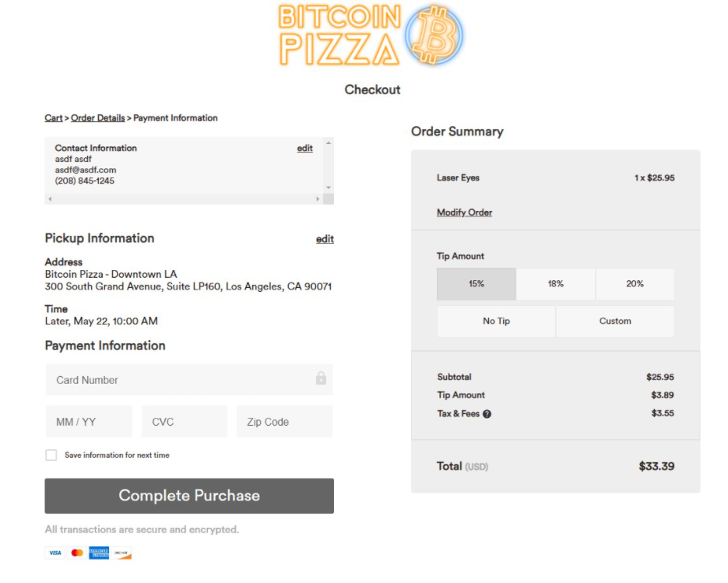This screenshot has width=728, height=583.
Task: Check Save information for next time
Action: [51, 455]
